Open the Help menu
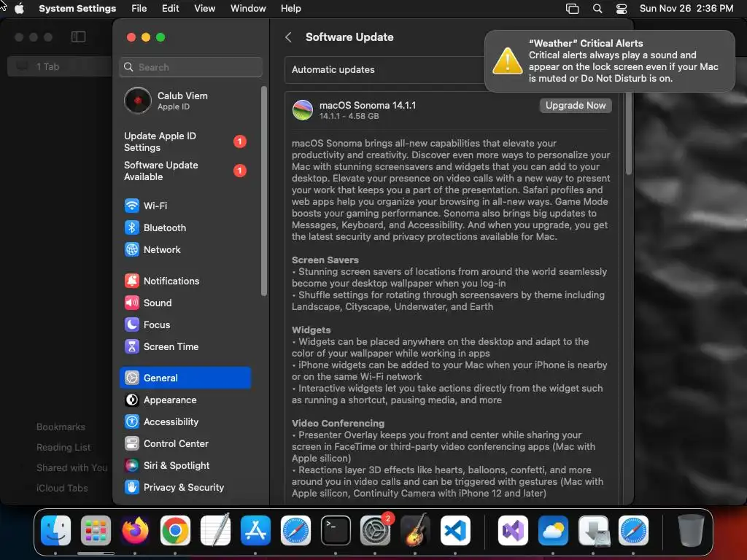Screen dimensions: 747x560 [x=290, y=9]
